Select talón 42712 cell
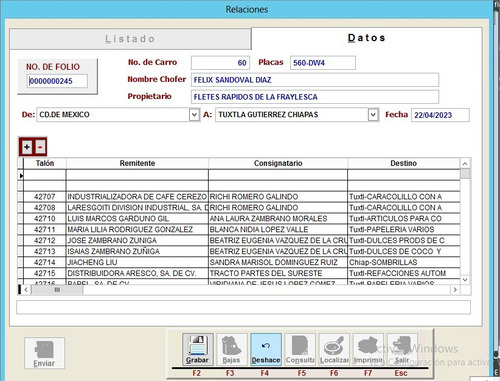The width and height of the screenshot is (500, 381). coord(45,241)
